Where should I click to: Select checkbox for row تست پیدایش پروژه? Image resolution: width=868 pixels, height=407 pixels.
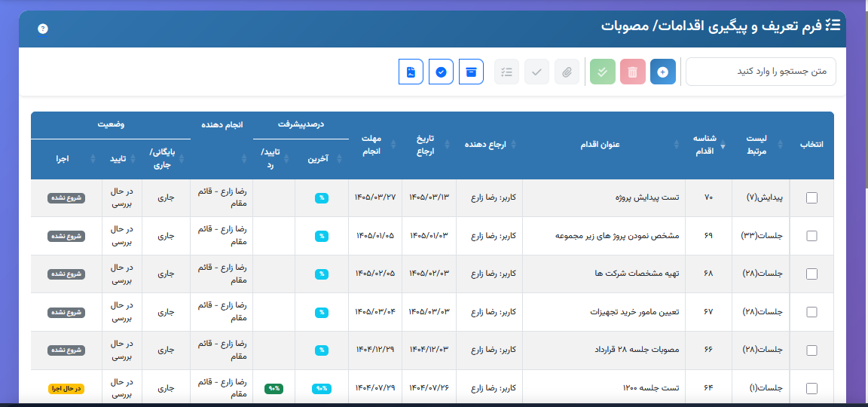pos(811,197)
